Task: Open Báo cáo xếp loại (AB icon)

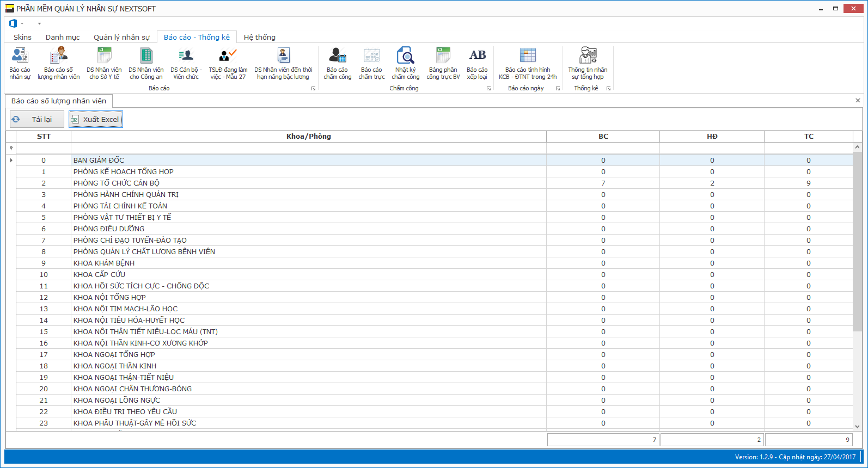Action: pyautogui.click(x=478, y=64)
